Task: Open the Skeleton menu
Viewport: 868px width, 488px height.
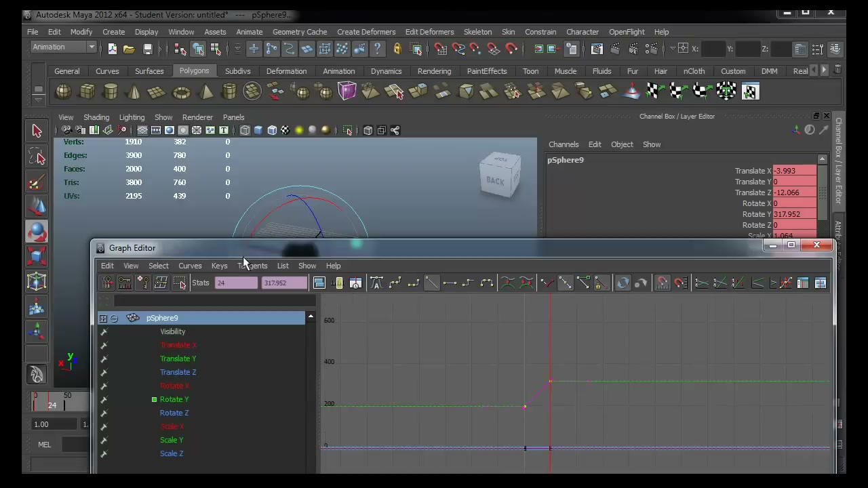Action: pyautogui.click(x=477, y=32)
